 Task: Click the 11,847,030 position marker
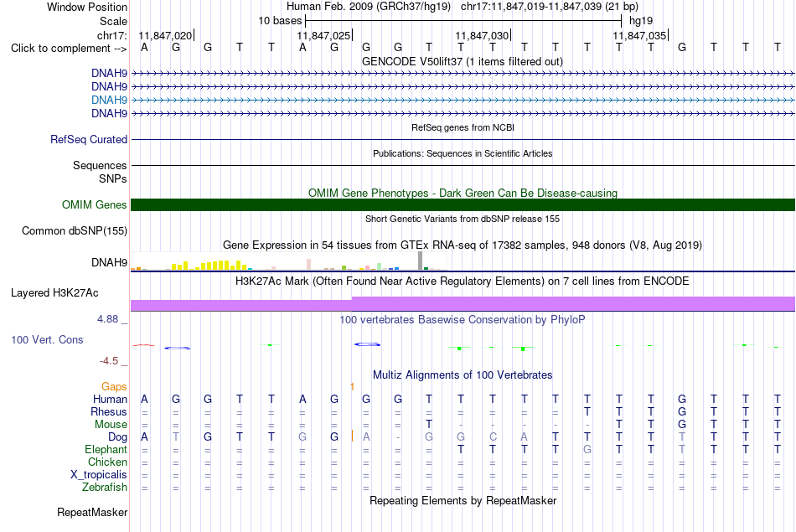click(x=482, y=35)
